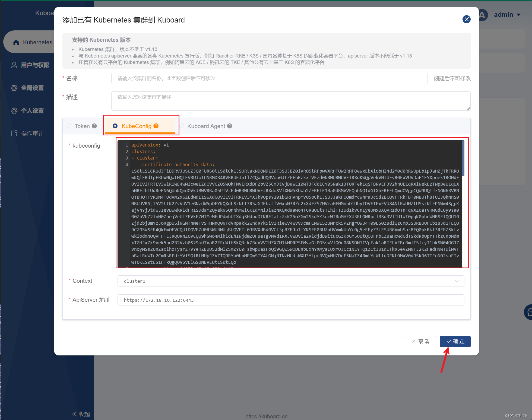This screenshot has width=532, height=420.
Task: Click line 1 'apiVersion: v1' in editor
Action: click(x=150, y=145)
